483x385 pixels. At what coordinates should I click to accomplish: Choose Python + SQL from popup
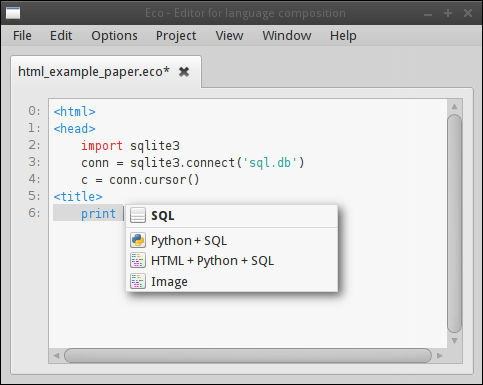tap(232, 241)
